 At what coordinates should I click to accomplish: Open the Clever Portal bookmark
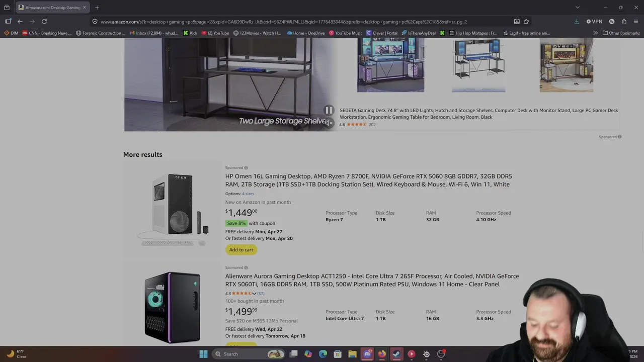click(382, 33)
